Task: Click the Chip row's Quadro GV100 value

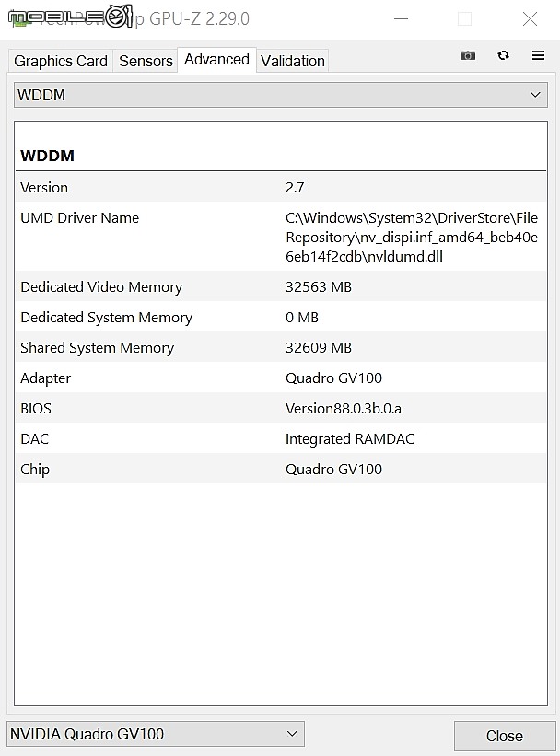Action: tap(333, 469)
